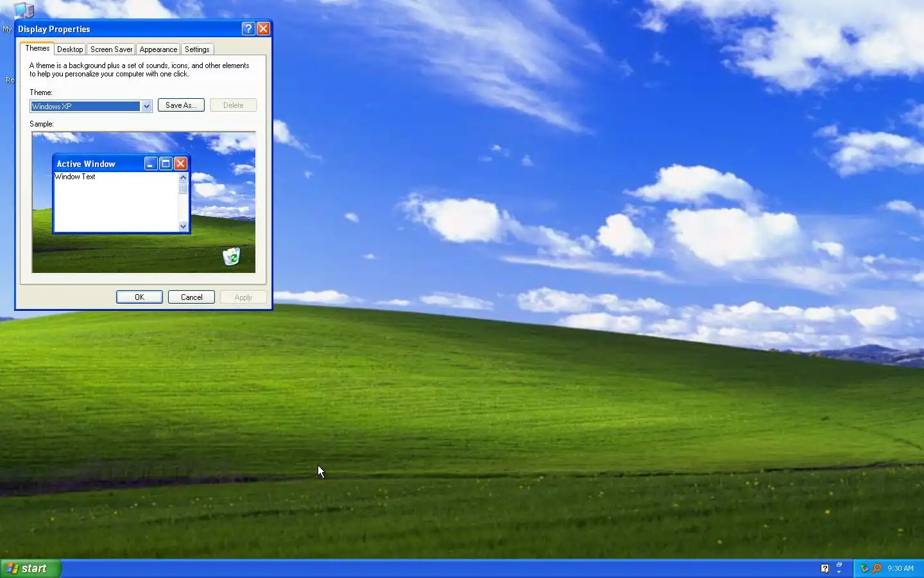
Task: Click the Recycle Bin icon in sample
Action: click(231, 256)
